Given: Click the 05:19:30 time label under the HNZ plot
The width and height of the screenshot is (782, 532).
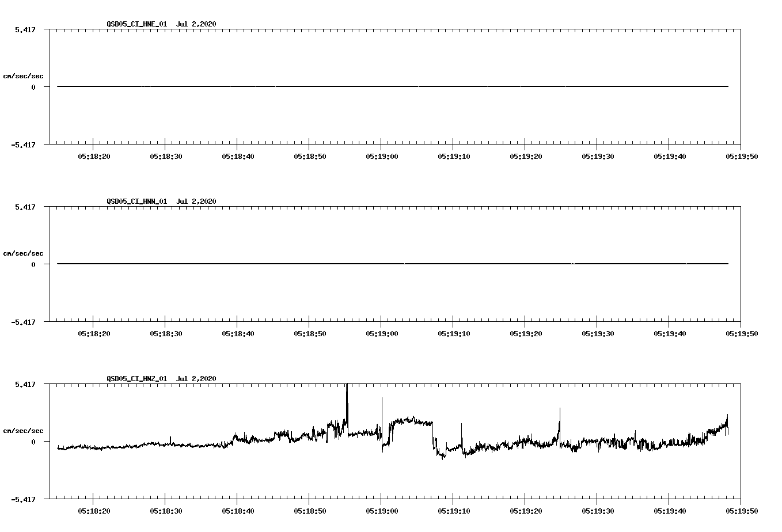Looking at the screenshot, I should pos(597,511).
